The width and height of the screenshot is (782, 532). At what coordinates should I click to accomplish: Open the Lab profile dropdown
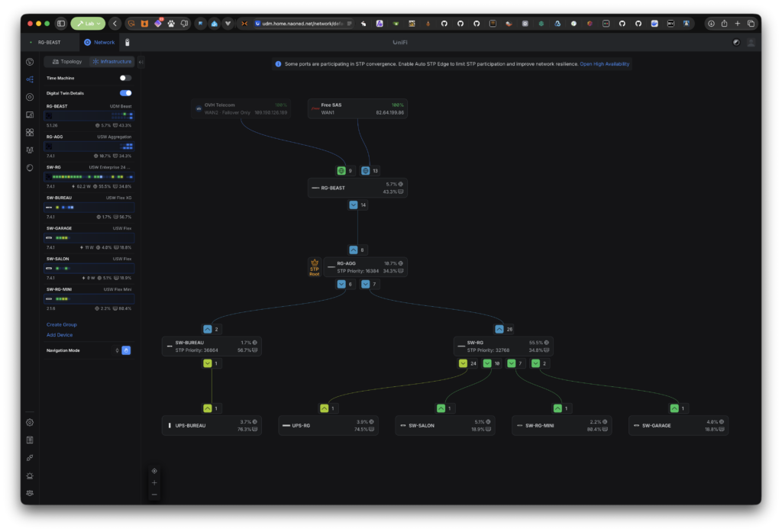click(89, 24)
